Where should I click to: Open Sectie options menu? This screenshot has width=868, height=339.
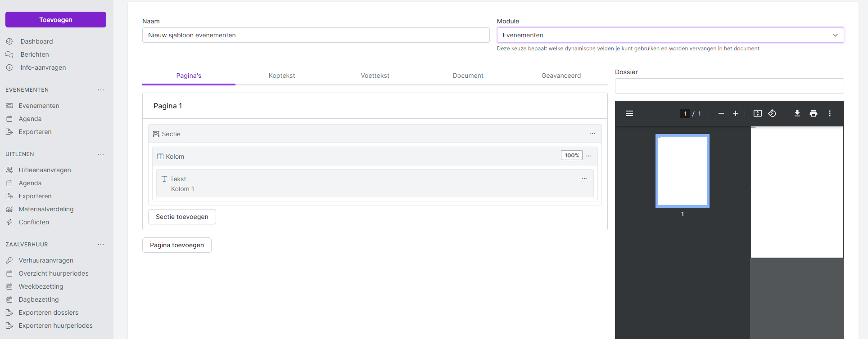tap(592, 134)
